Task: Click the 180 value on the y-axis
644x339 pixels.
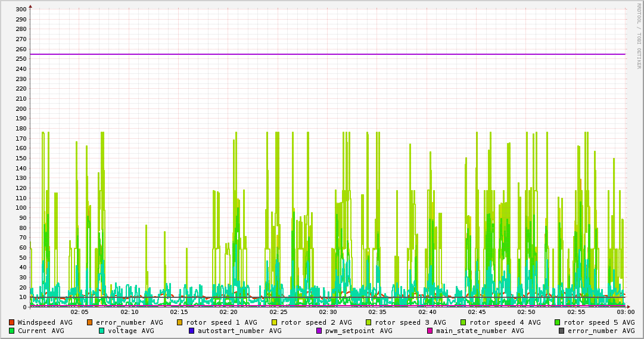Action: (x=20, y=129)
